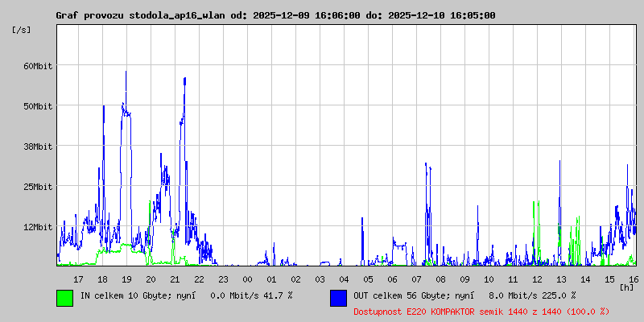Click the '00' midnight label on x-axis
Screen dimensions: 644x322
(x=247, y=279)
